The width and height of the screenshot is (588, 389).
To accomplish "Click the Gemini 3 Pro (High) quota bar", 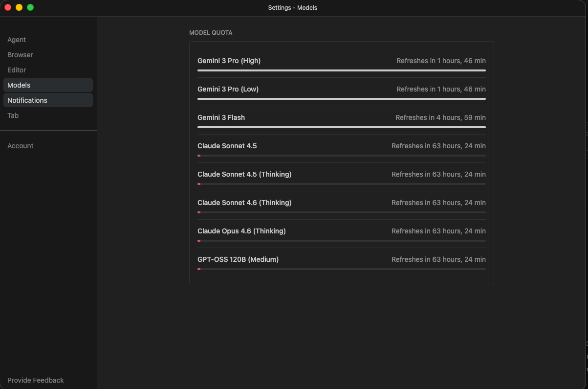I will (342, 70).
